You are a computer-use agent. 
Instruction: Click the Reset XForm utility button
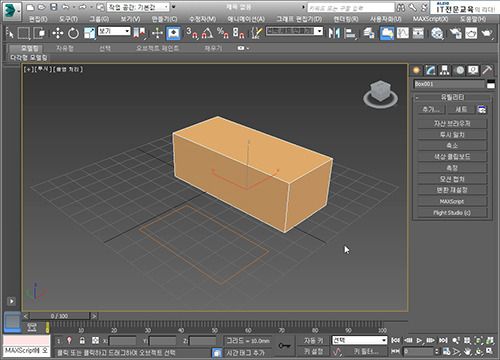tap(452, 190)
